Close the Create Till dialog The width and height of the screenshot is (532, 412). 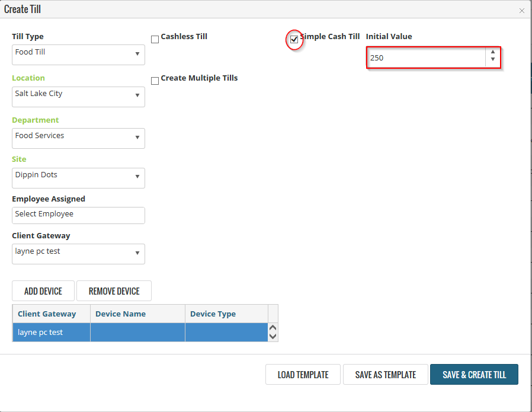(521, 11)
